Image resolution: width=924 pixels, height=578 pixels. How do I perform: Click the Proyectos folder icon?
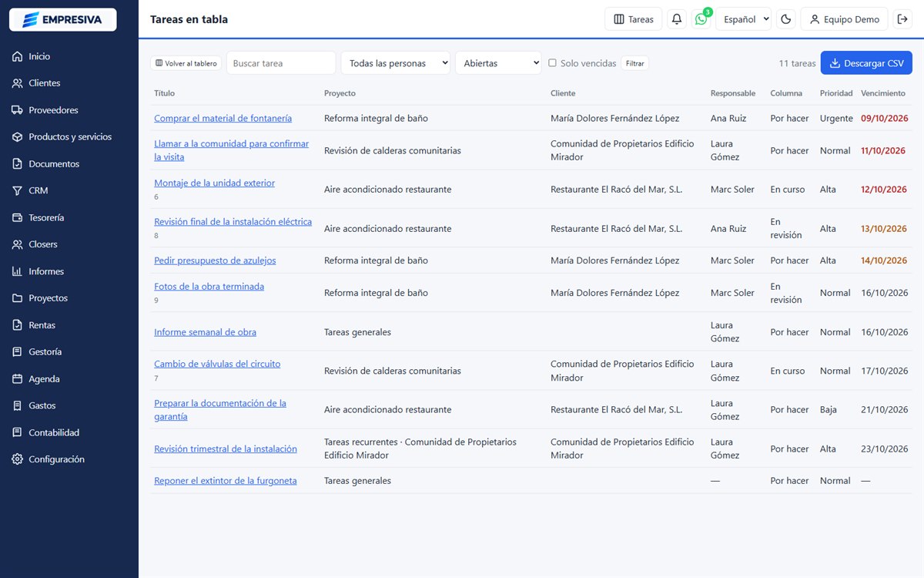coord(17,298)
